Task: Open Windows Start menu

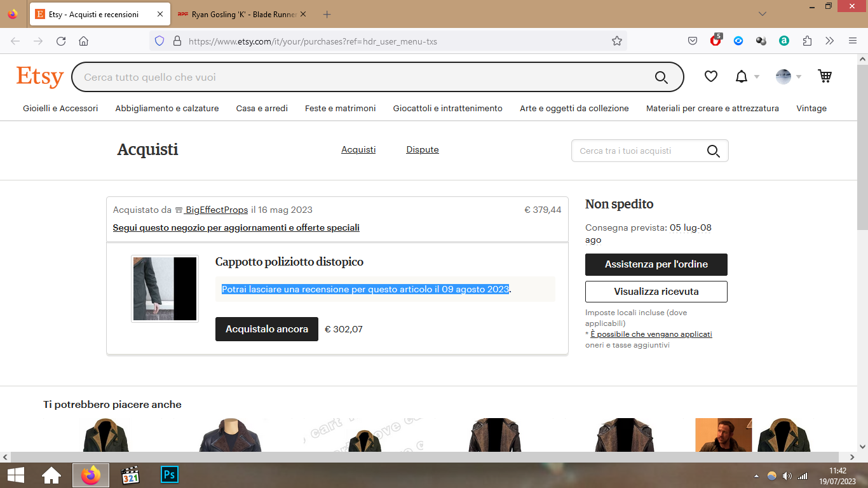Action: pos(16,475)
